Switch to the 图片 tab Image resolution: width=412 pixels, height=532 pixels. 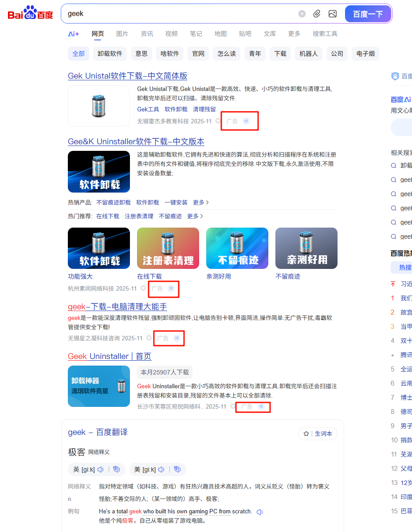[x=122, y=34]
